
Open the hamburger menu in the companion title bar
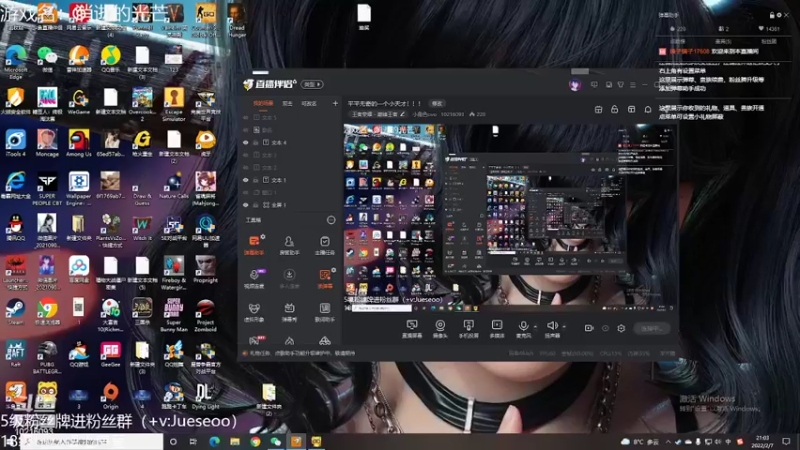tap(633, 85)
